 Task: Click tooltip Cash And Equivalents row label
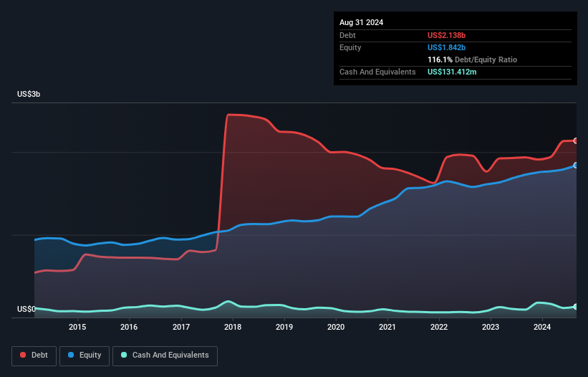pyautogui.click(x=377, y=72)
